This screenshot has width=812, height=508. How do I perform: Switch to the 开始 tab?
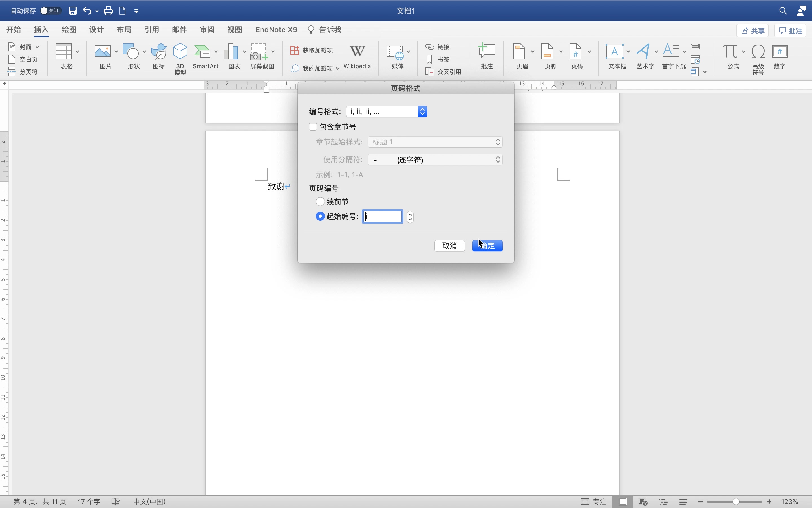[x=14, y=30]
